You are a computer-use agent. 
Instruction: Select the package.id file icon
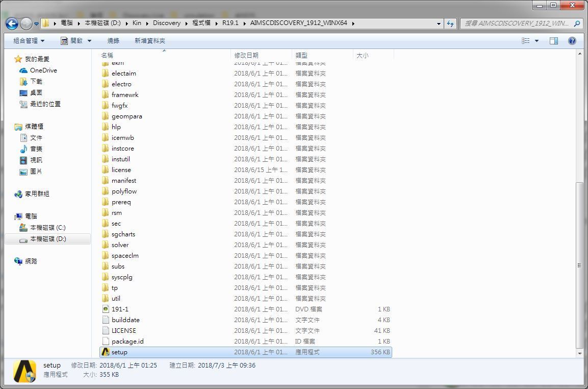point(106,342)
